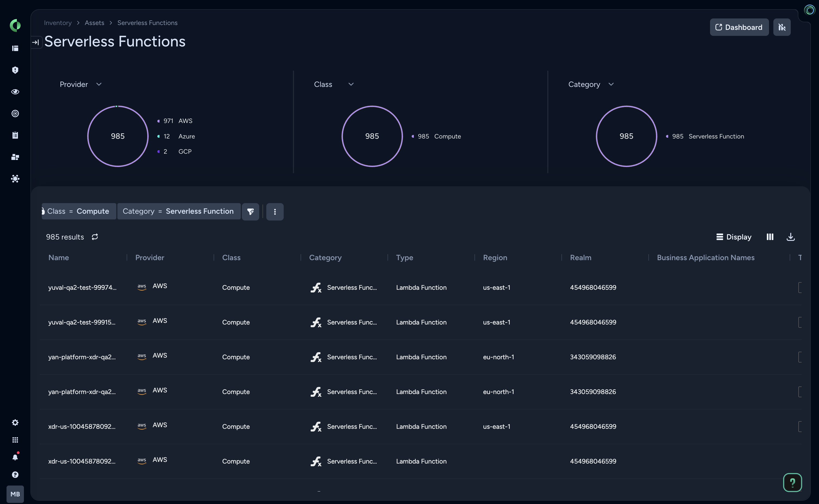Refresh the 985 results list
Viewport: 819px width, 504px height.
pyautogui.click(x=95, y=237)
